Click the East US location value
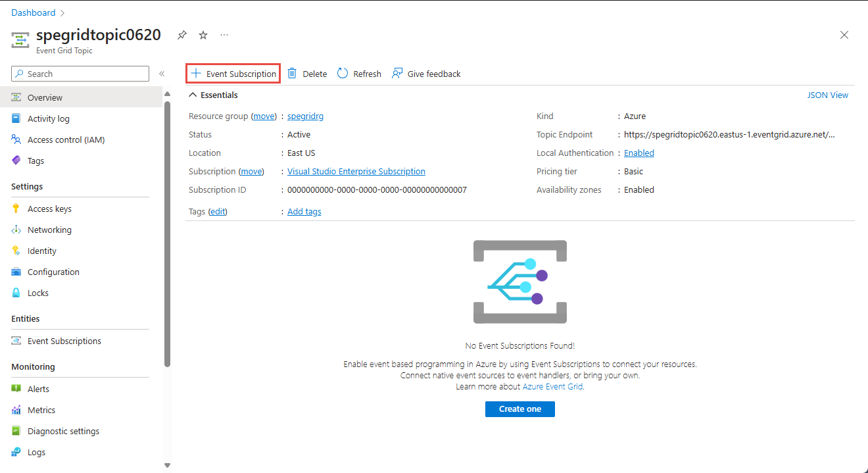 tap(301, 153)
